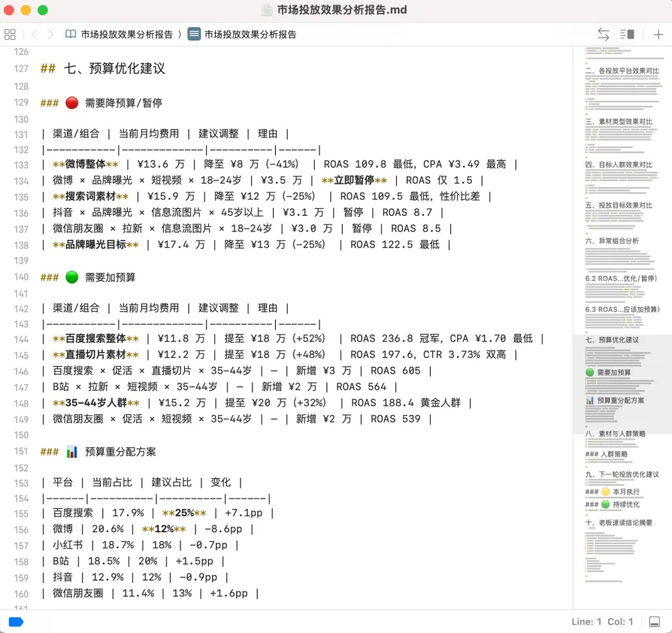Viewport: 672px width, 633px height.
Task: Click +1.6pp in 微信朋友圈 row
Action: [x=229, y=594]
